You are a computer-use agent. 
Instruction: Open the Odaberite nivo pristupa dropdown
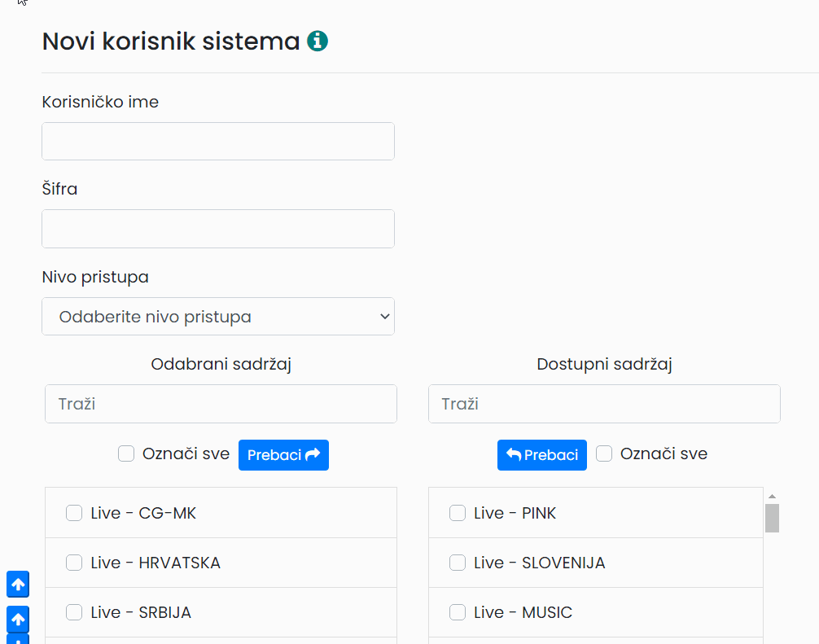point(218,317)
